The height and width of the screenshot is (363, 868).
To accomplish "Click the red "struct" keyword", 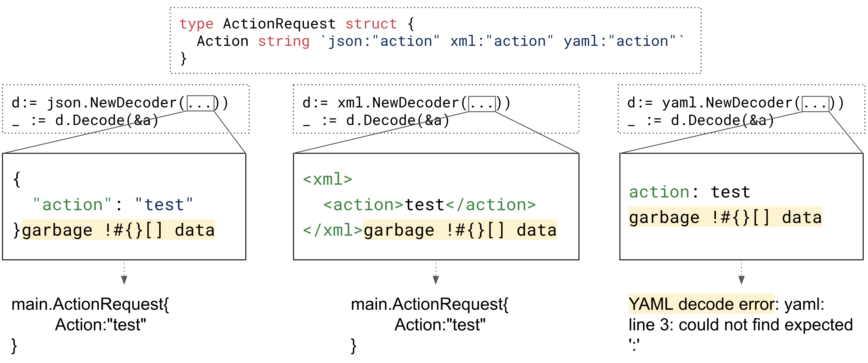I will pyautogui.click(x=371, y=24).
